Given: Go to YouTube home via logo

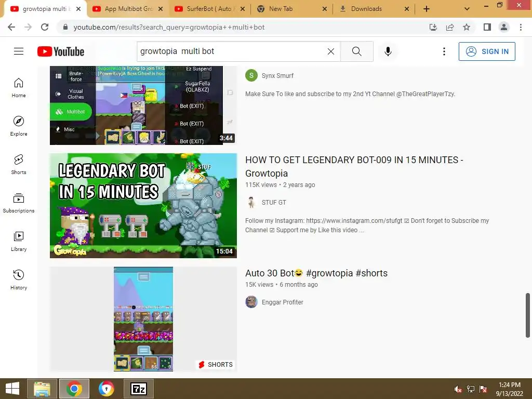Looking at the screenshot, I should (61, 51).
